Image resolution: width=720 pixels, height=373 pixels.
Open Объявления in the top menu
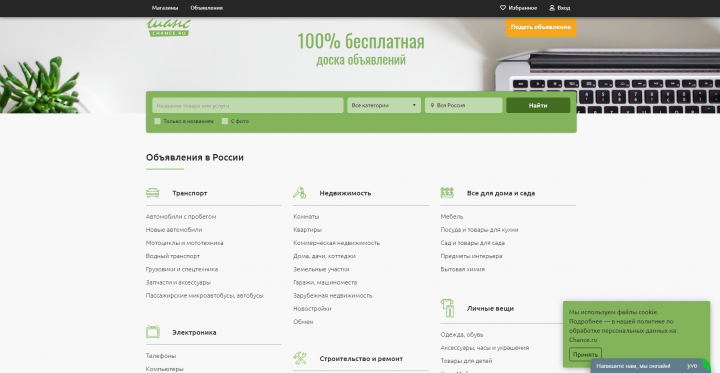[x=207, y=8]
